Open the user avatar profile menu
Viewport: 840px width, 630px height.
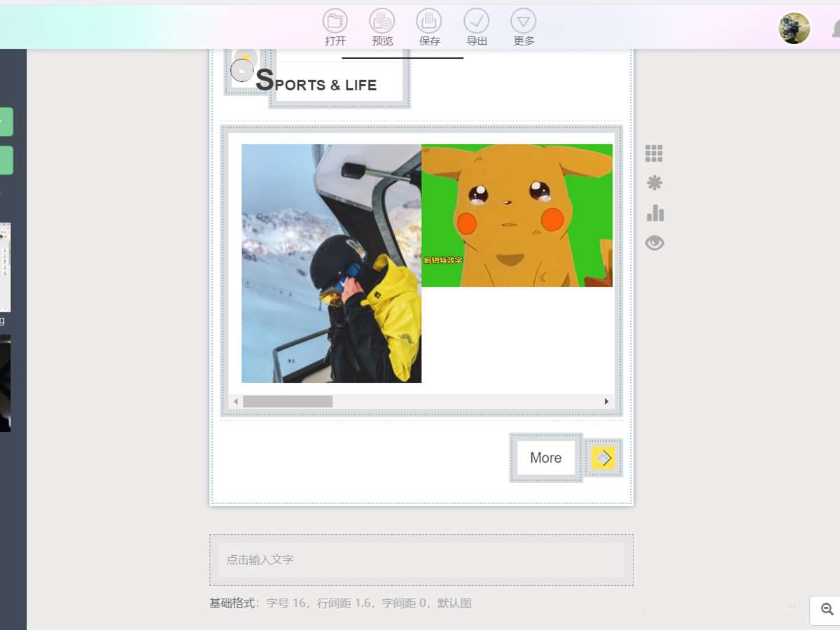point(794,28)
